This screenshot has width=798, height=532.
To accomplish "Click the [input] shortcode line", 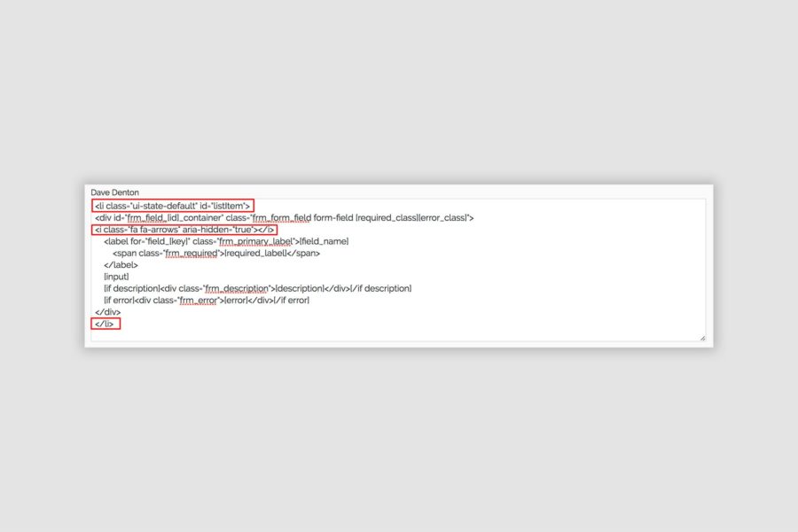I will [116, 277].
